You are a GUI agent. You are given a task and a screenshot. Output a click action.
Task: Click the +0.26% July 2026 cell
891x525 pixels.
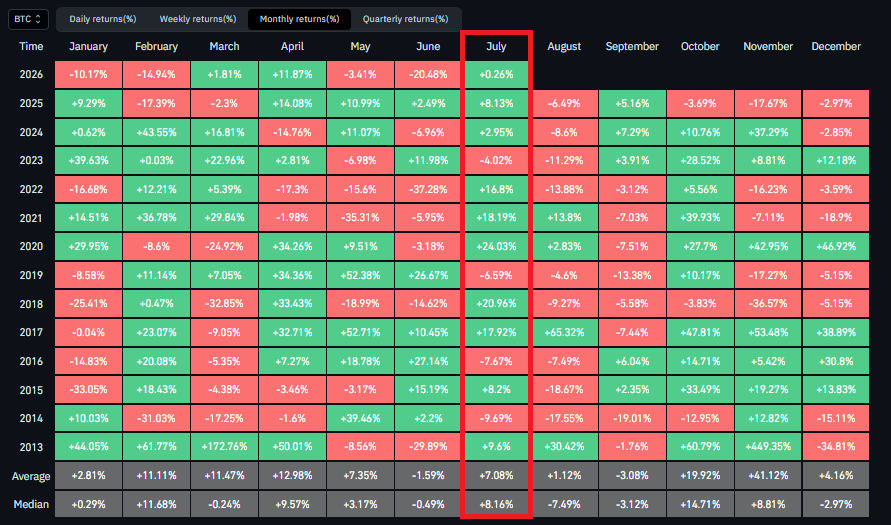(496, 74)
